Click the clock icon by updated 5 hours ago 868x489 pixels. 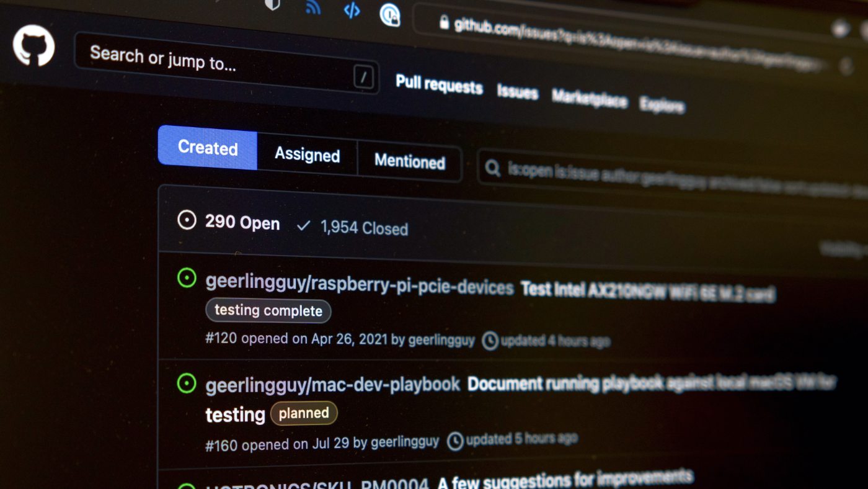pyautogui.click(x=456, y=441)
